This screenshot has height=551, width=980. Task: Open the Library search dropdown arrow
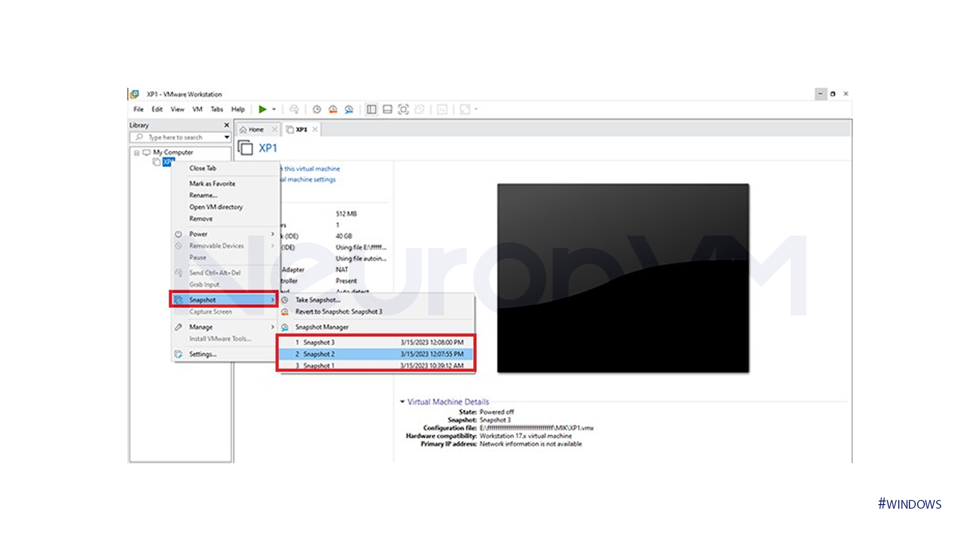227,137
